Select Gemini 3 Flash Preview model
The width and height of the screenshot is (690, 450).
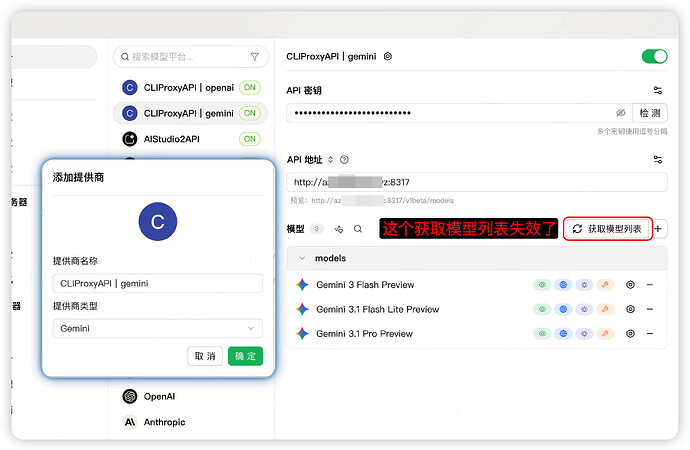click(365, 285)
